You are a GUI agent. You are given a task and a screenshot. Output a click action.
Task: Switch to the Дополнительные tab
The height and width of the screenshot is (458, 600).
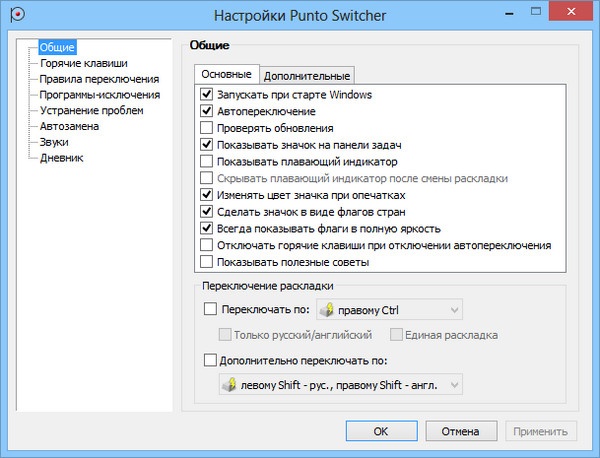tap(307, 76)
